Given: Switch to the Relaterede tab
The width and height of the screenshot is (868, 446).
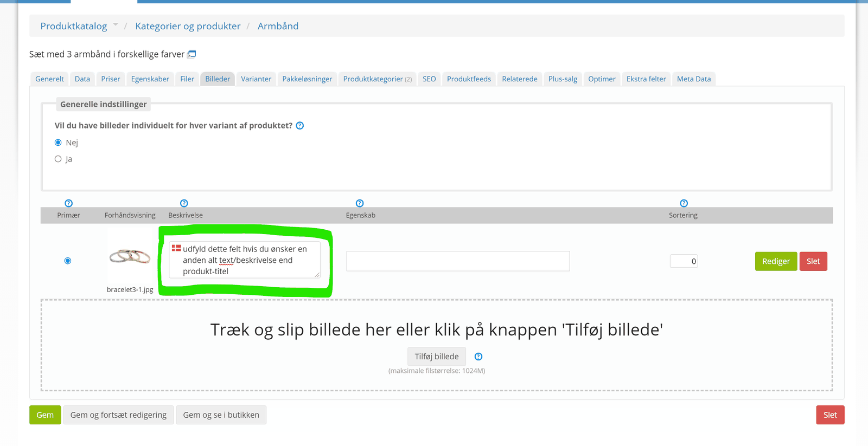Looking at the screenshot, I should [520, 79].
